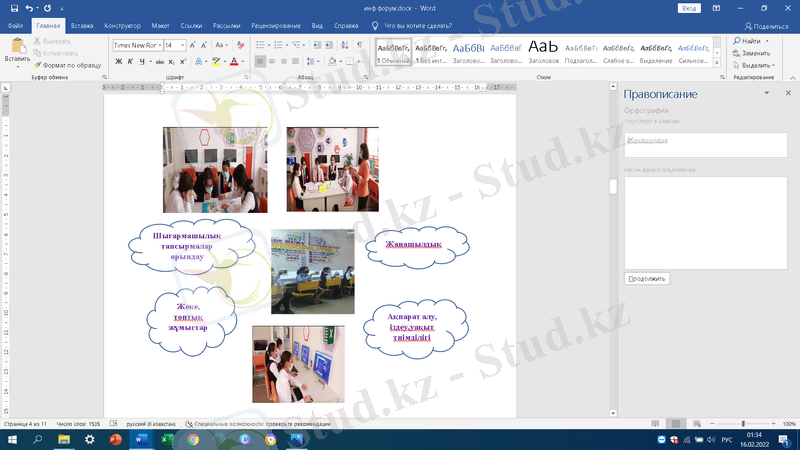Viewport: 800px width, 450px height.
Task: Apply bold formatting with the Ж button
Action: click(x=117, y=61)
